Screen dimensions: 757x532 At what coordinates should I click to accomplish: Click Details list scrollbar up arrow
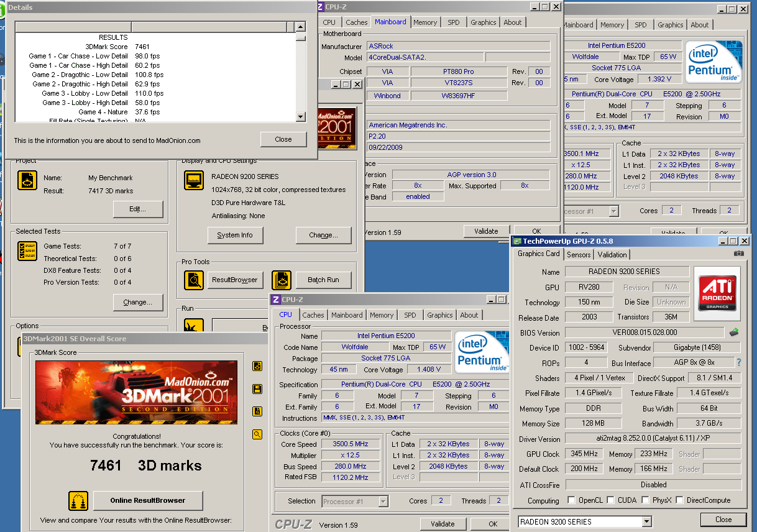tap(301, 27)
